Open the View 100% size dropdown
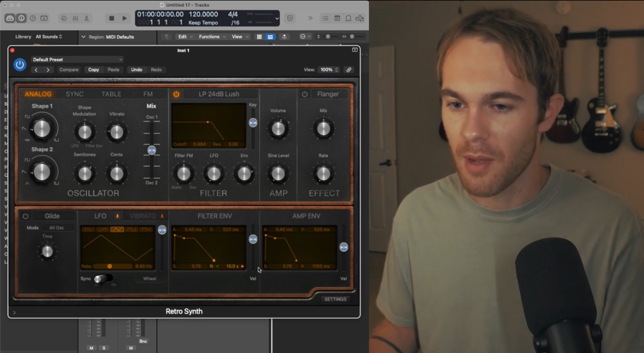Screen dimensions: 644x353 (x=329, y=70)
